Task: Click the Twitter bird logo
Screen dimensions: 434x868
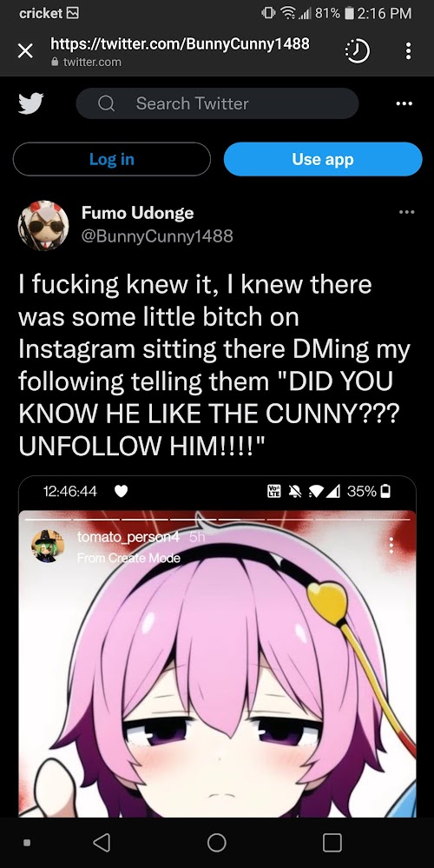Action: pos(31,103)
